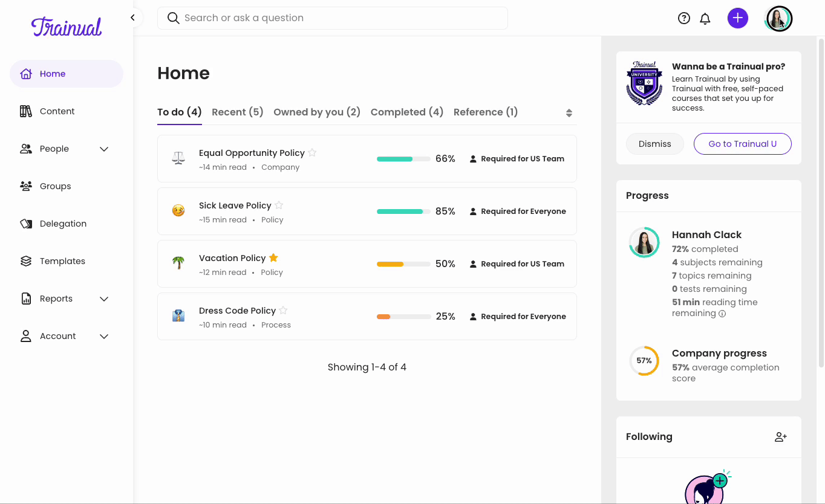Switch to the Completed tab
Screen dimensions: 825x504
pos(406,112)
